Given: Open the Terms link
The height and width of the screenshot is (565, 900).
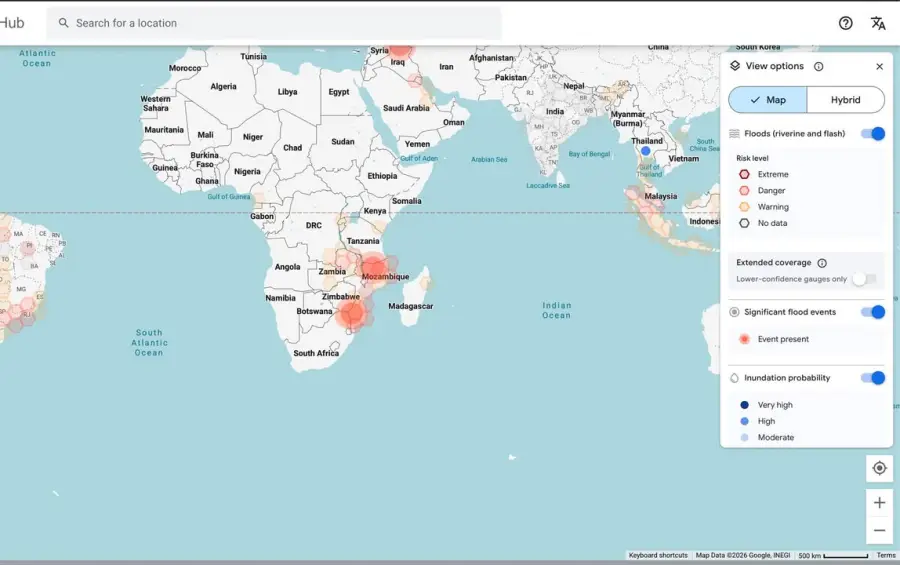Looking at the screenshot, I should point(886,555).
